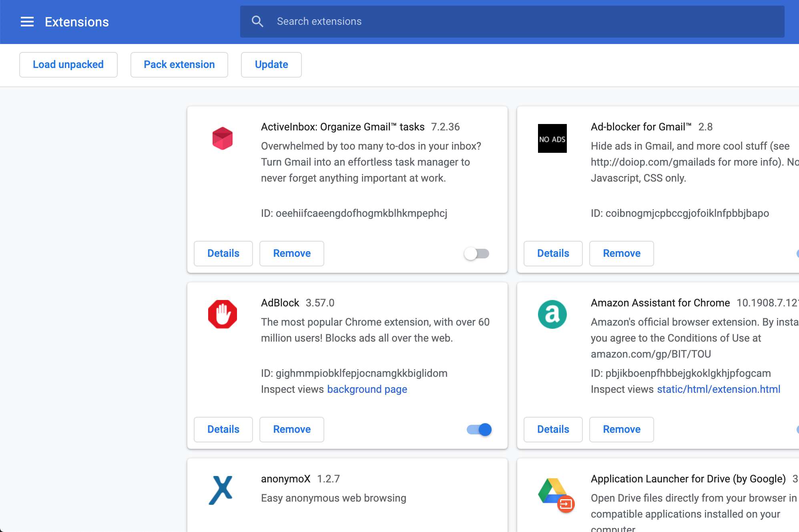Screen dimensions: 799x532
Task: Click the NO ADS extension icon
Action: tap(552, 138)
